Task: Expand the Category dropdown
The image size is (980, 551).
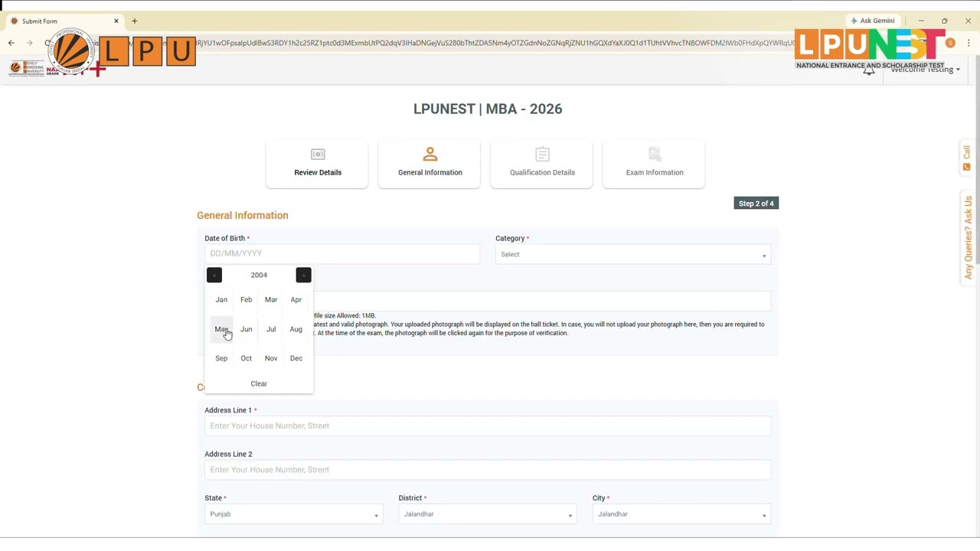Action: coord(633,255)
